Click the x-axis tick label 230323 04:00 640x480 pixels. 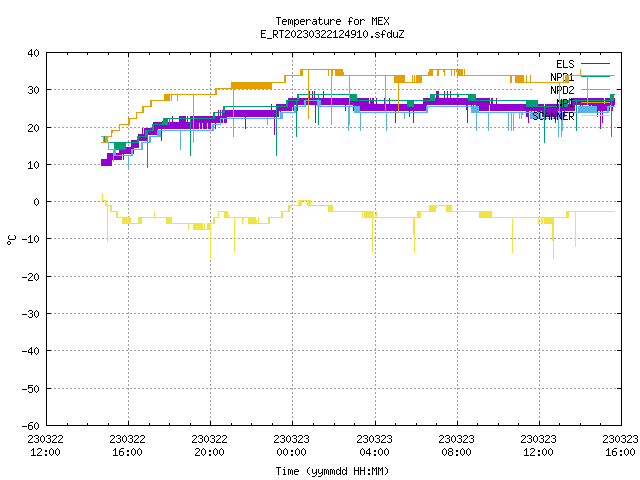pyautogui.click(x=374, y=446)
